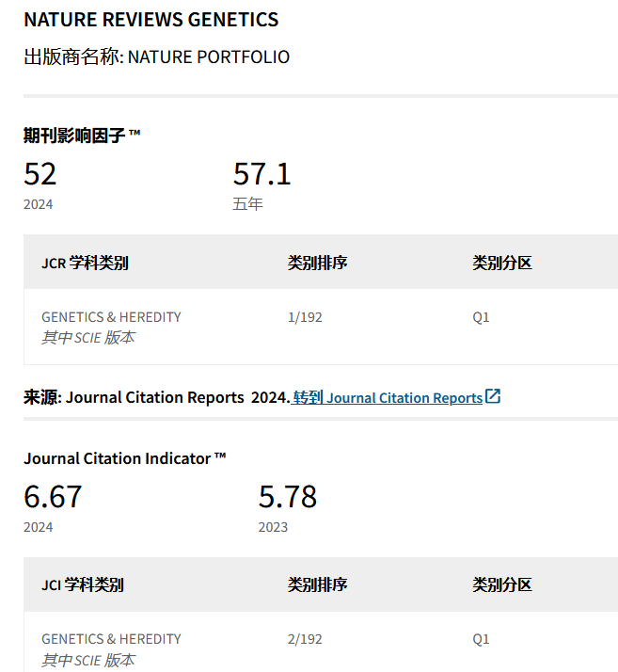Click the five-year impact factor 57.1

(261, 174)
